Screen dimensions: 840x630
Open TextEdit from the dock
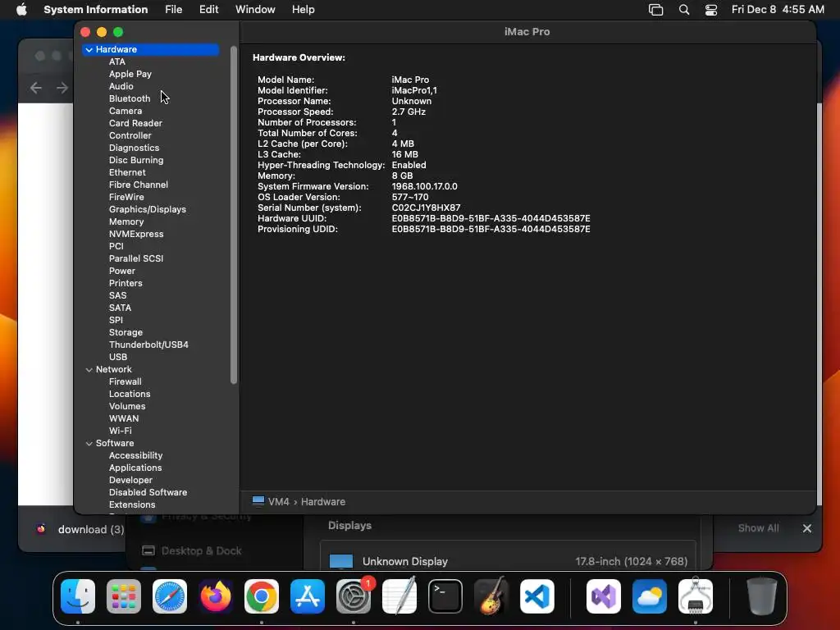[399, 596]
